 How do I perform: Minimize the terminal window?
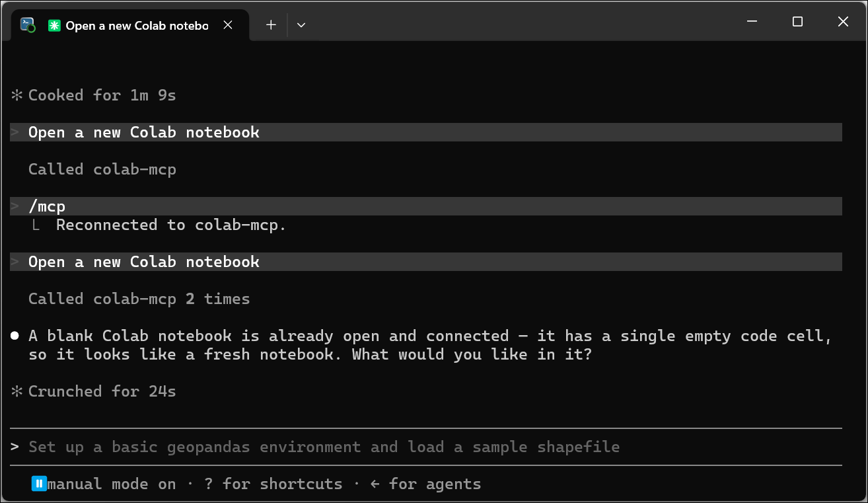point(752,22)
